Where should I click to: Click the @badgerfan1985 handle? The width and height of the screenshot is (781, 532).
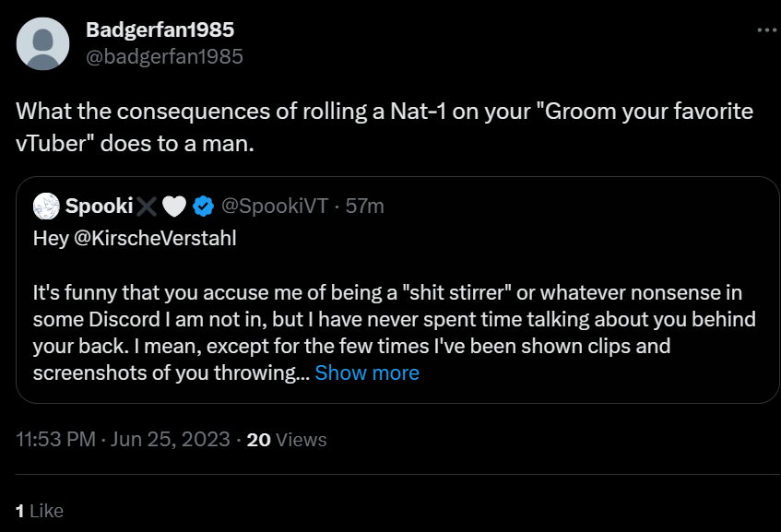click(164, 57)
